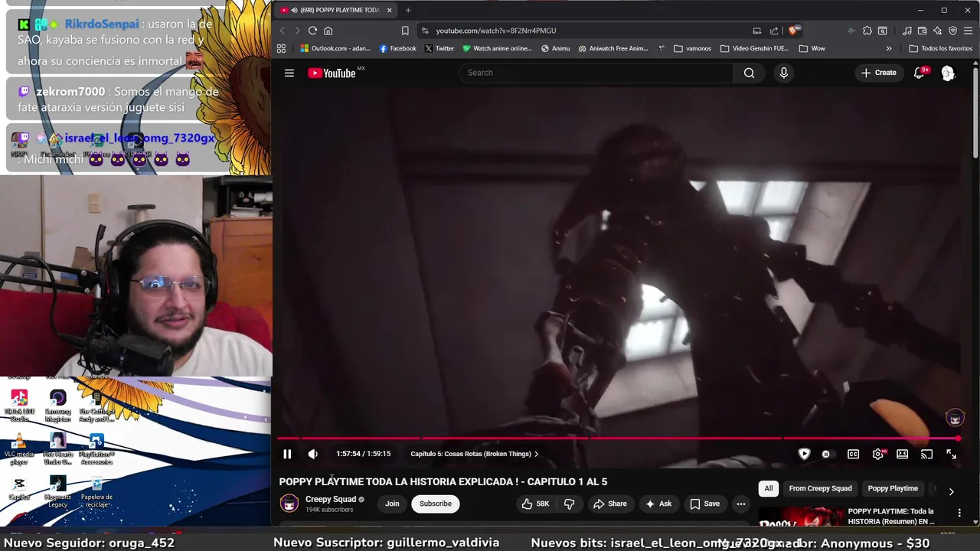
Task: Toggle closed captions in the player
Action: (853, 454)
